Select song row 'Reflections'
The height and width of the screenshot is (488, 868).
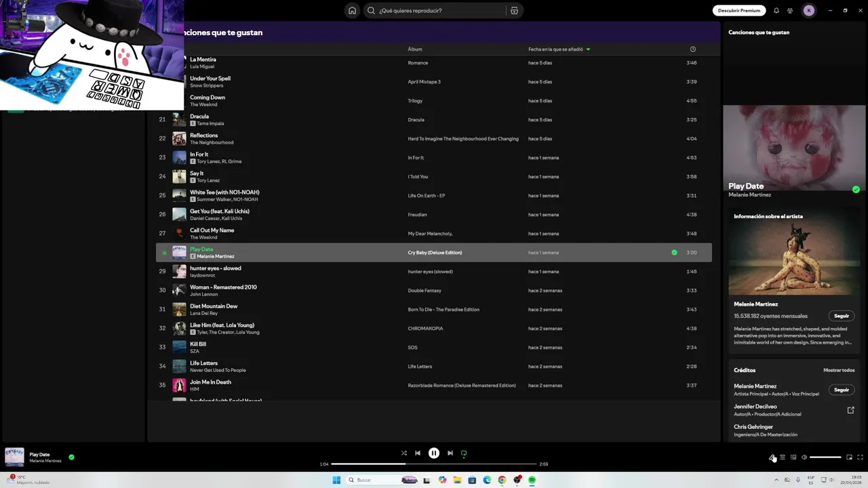pos(434,138)
